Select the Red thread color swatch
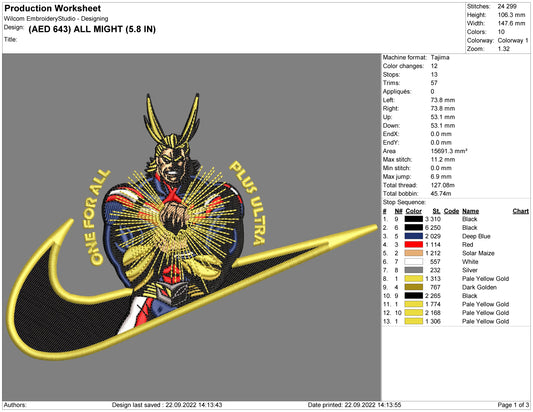 pos(414,245)
